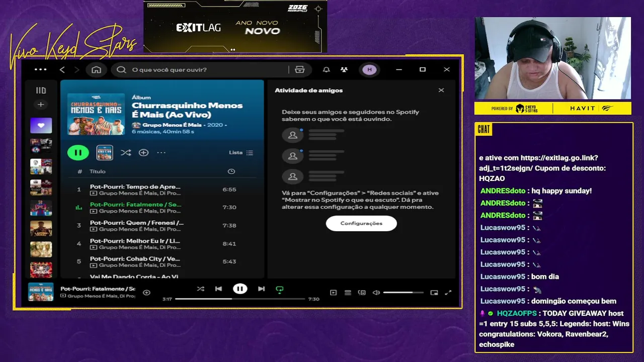This screenshot has height=362, width=644.
Task: Open more options for the album
Action: [x=161, y=152]
